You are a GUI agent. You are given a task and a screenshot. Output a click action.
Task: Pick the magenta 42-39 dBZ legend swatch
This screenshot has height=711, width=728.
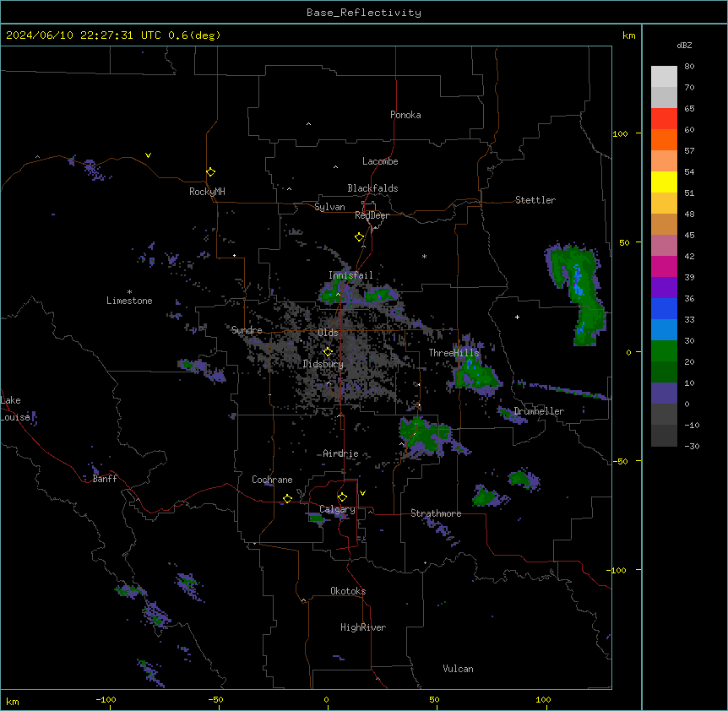(x=664, y=266)
